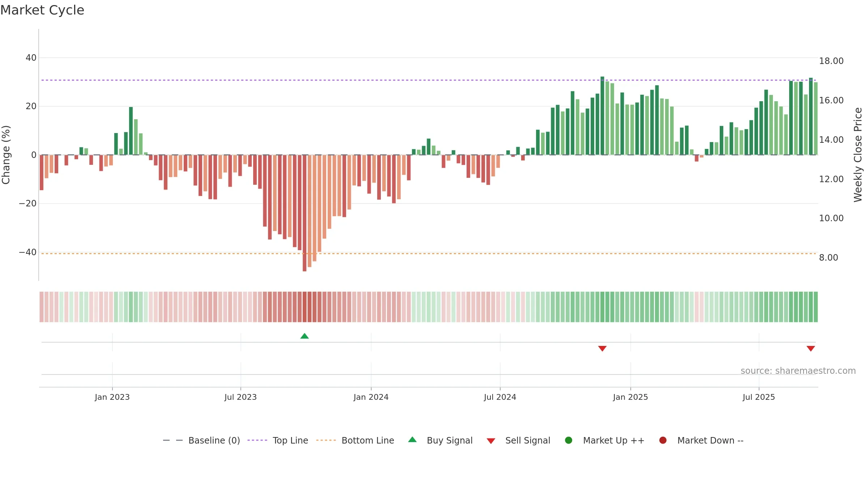Viewport: 868px width, 488px height.
Task: Toggle the Market Up ++ legend entry
Action: coord(604,440)
